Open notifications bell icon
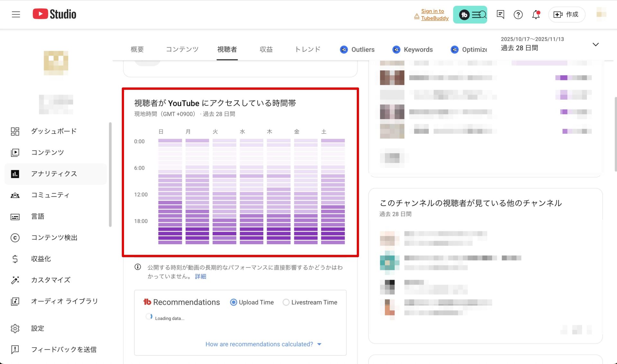 536,14
